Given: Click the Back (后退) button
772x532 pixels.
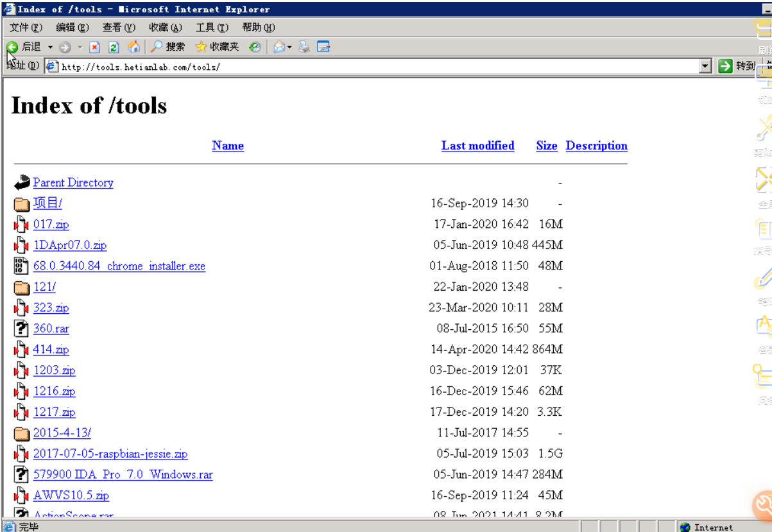Looking at the screenshot, I should tap(23, 47).
